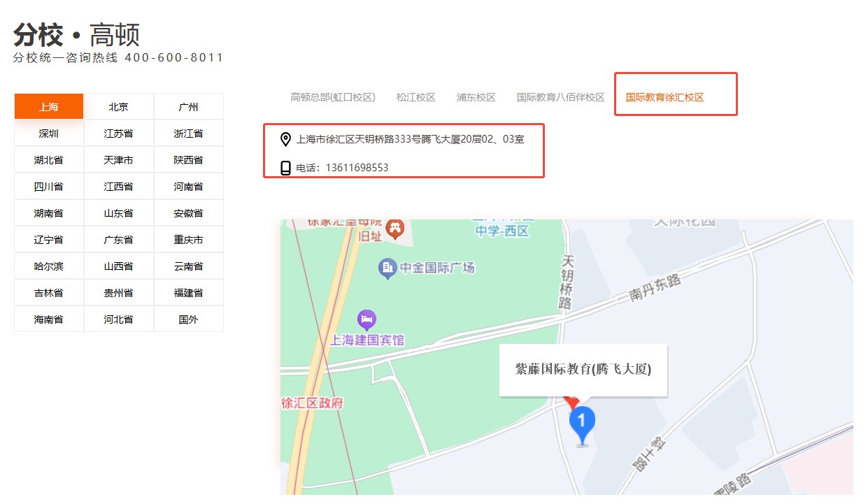Select 浙江省 in the region grid
The height and width of the screenshot is (504, 868).
(x=188, y=134)
